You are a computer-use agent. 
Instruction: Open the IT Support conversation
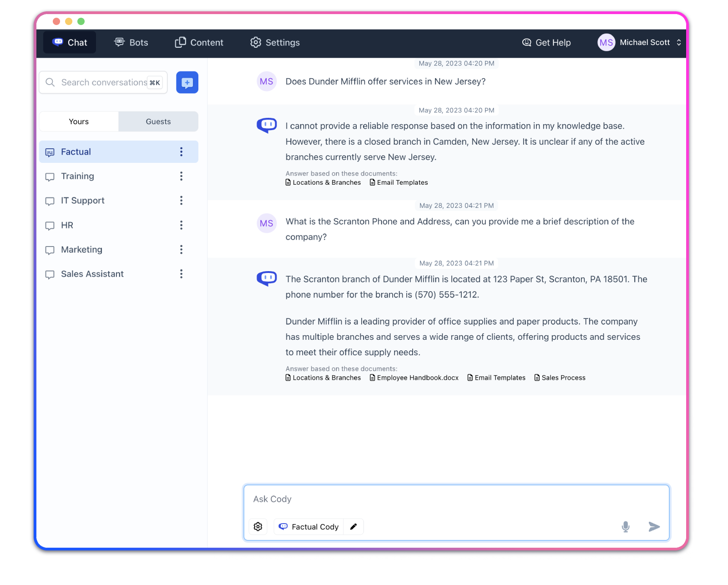point(119,201)
